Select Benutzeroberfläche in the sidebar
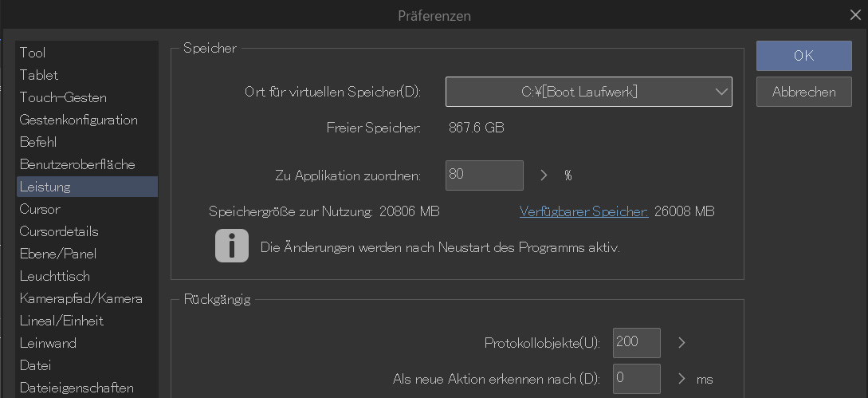This screenshot has width=868, height=398. click(77, 164)
